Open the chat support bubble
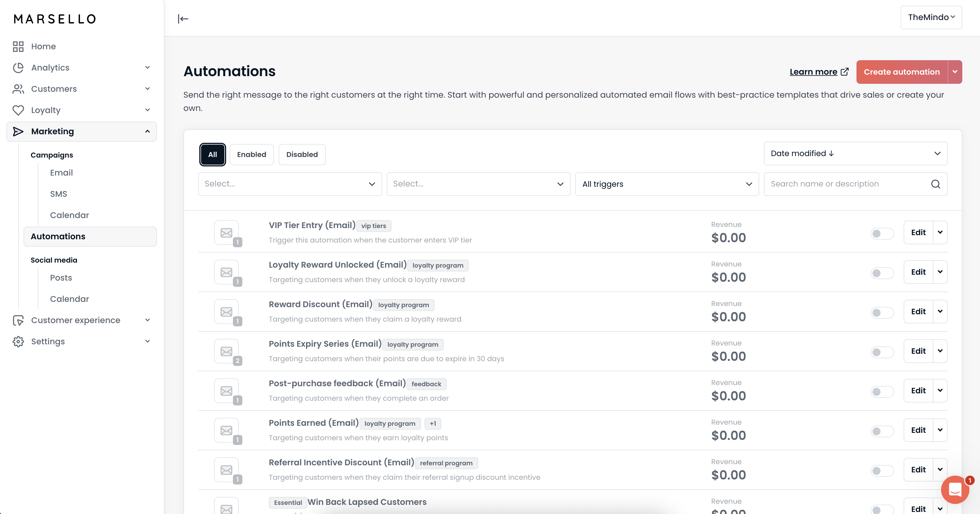Image resolution: width=980 pixels, height=514 pixels. click(x=955, y=489)
